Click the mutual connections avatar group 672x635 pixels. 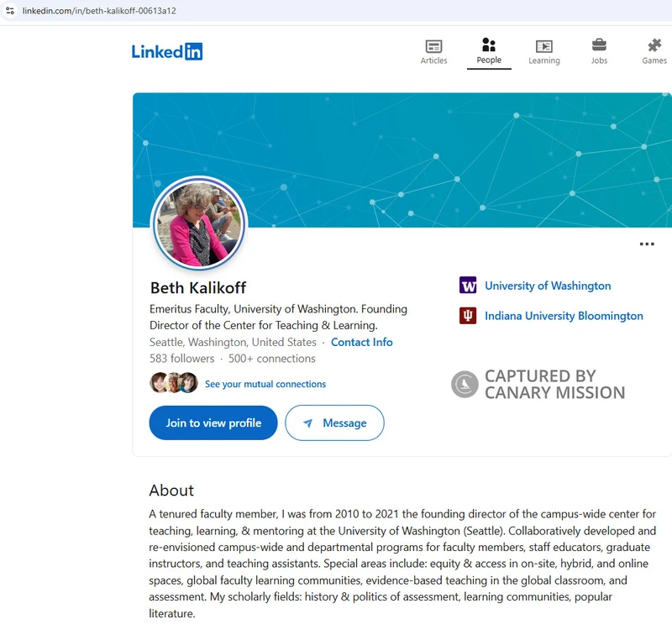click(174, 383)
